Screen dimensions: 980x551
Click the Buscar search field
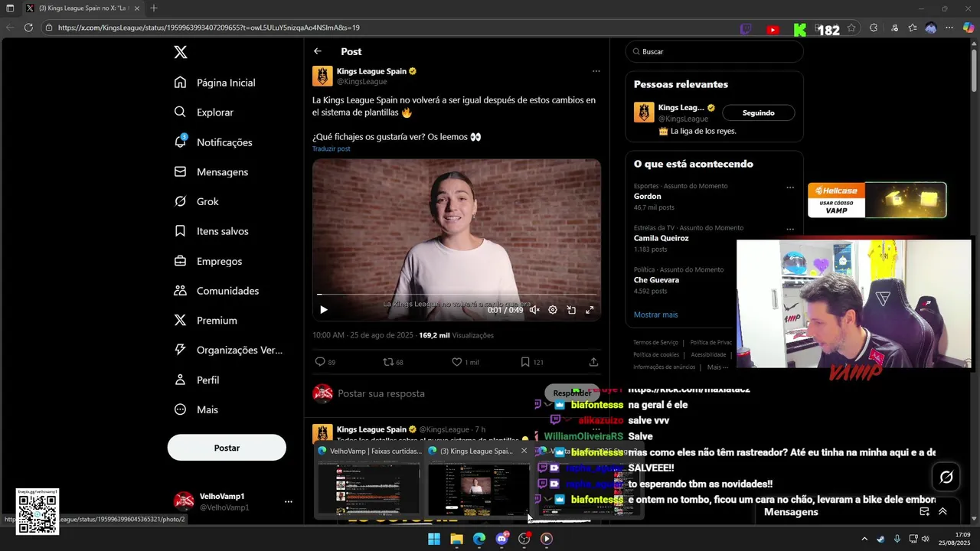click(x=714, y=52)
